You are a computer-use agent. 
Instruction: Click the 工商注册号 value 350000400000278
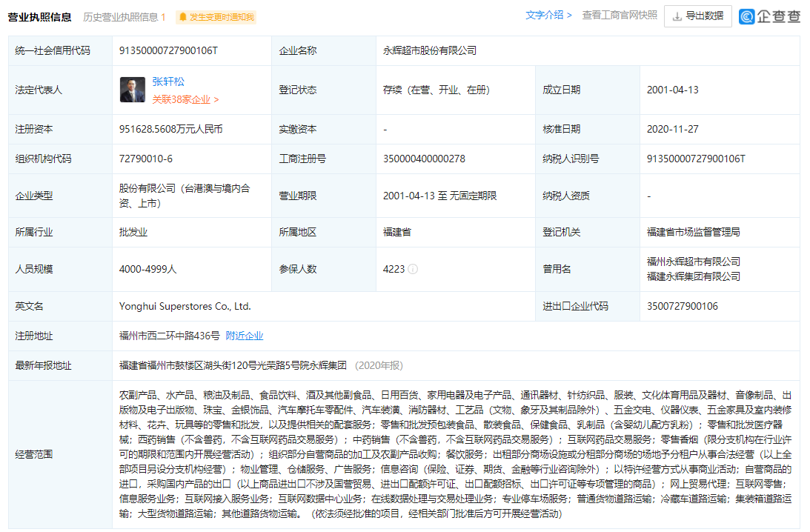(x=424, y=159)
